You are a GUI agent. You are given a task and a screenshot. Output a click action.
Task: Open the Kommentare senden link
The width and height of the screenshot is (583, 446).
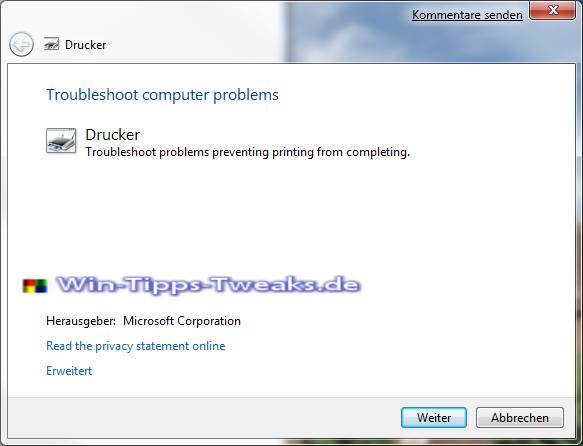[467, 15]
